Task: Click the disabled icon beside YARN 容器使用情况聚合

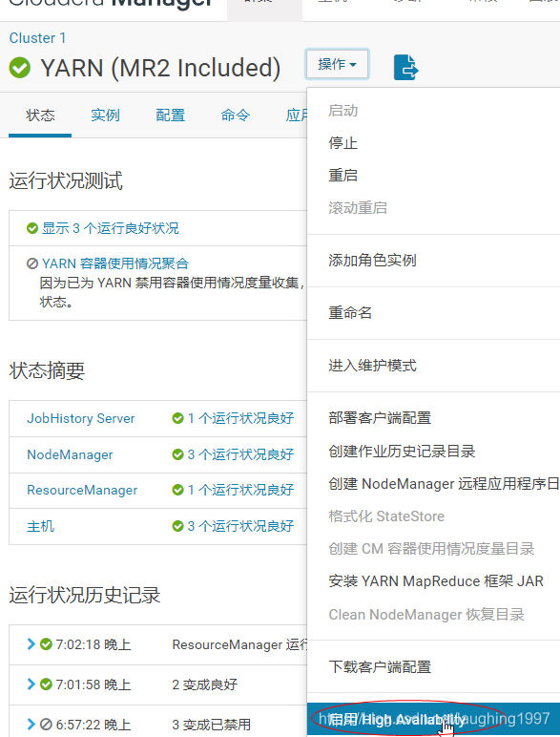Action: tap(31, 263)
